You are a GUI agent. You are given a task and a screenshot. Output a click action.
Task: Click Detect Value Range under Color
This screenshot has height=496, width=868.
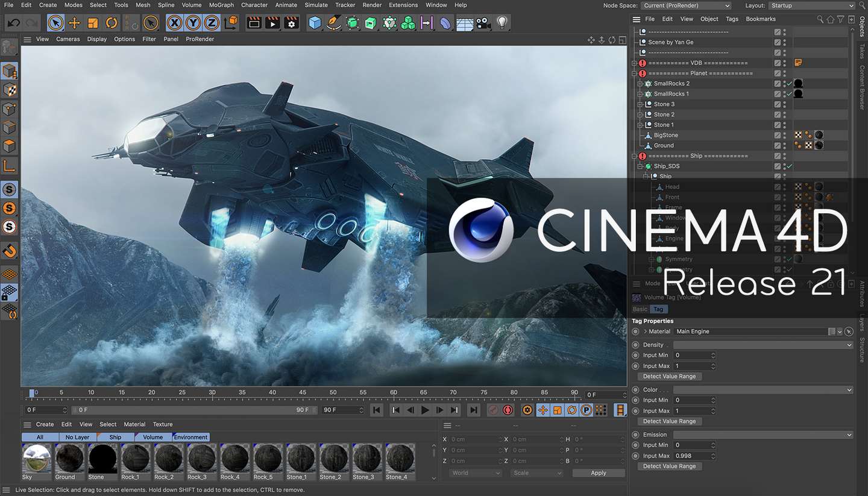(669, 421)
